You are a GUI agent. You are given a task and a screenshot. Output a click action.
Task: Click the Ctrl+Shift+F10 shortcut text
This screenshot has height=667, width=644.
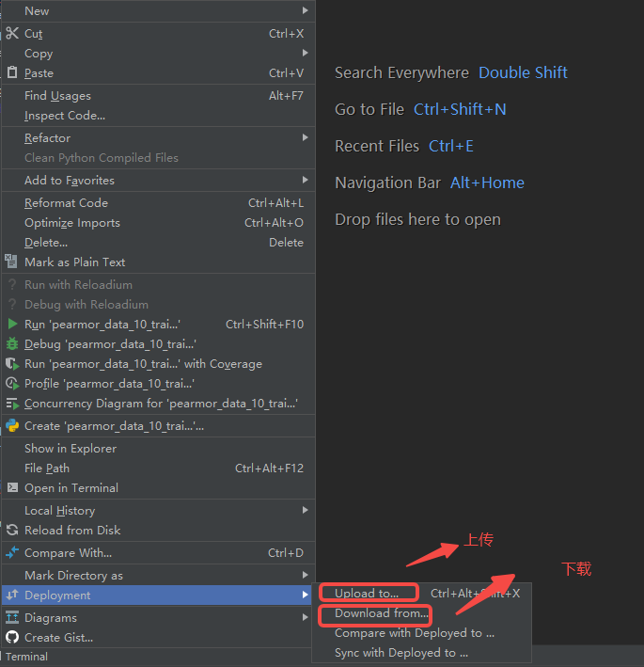[x=264, y=325]
